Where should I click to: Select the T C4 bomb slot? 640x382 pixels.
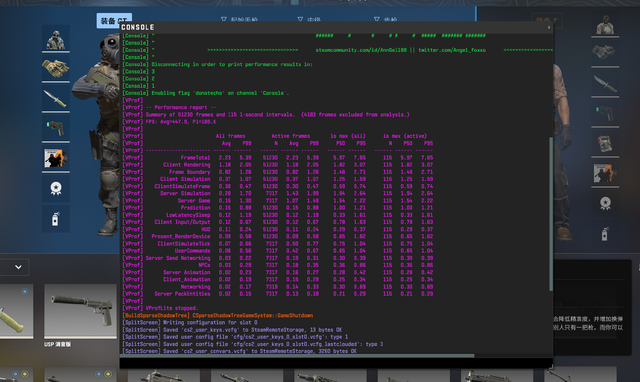tap(605, 143)
